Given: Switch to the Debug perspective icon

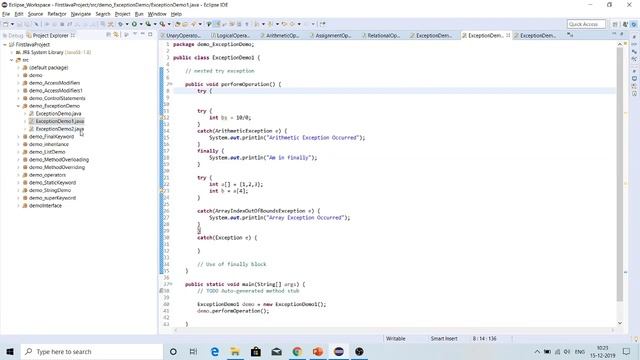Looking at the screenshot, I should pyautogui.click(x=634, y=24).
